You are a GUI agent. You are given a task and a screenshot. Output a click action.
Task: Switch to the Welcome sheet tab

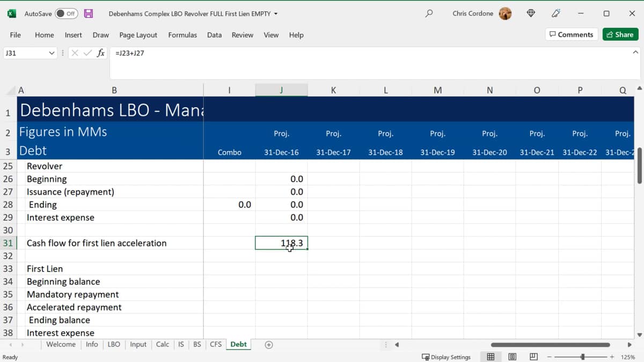coord(61,344)
